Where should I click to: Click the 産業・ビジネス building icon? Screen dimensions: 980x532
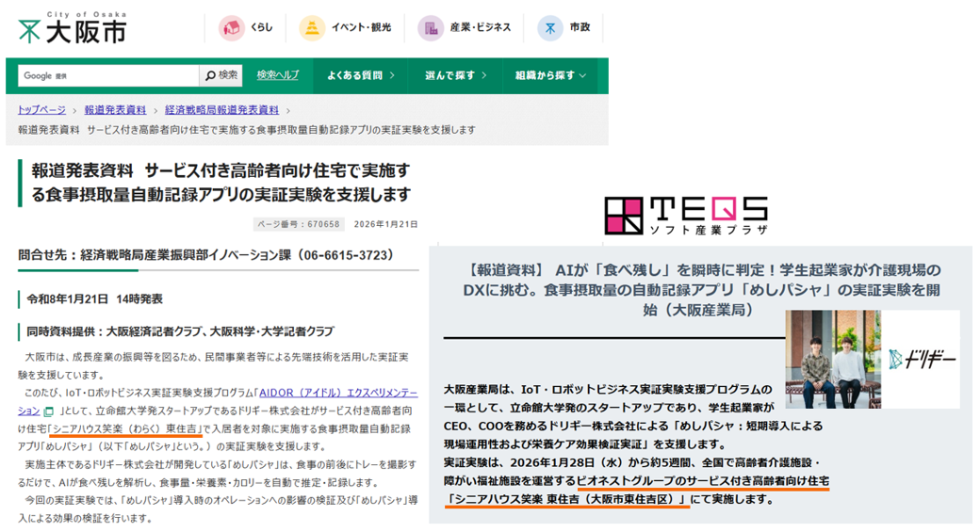431,28
